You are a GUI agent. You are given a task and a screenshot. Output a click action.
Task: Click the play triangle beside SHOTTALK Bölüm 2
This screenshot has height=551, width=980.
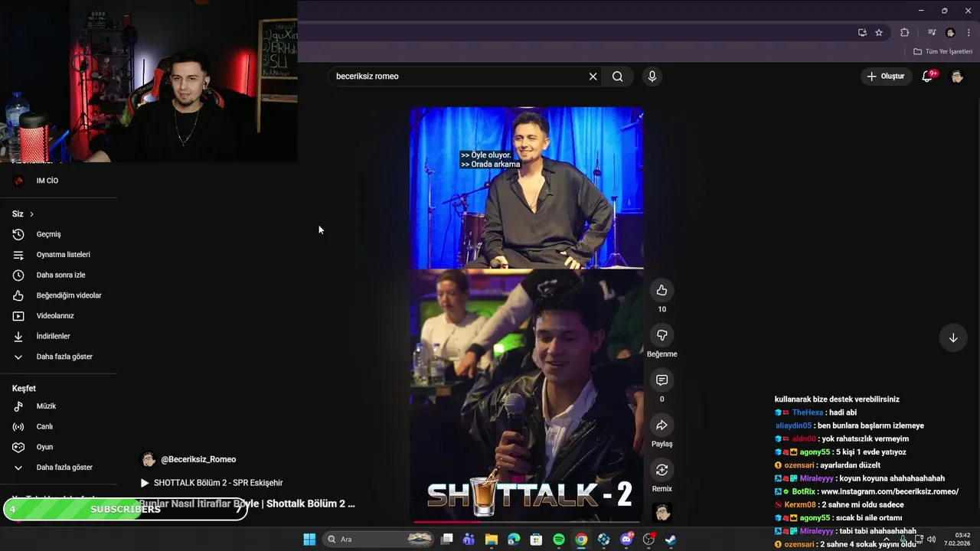[x=145, y=483]
